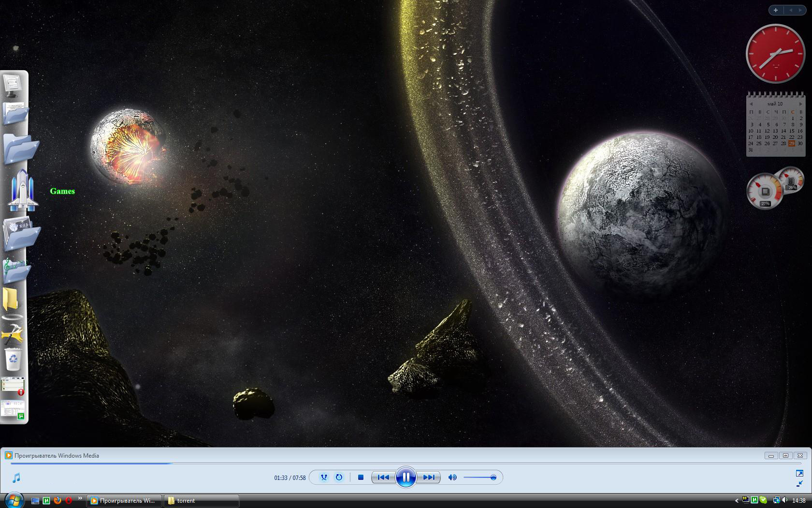Stop the current track

click(361, 478)
